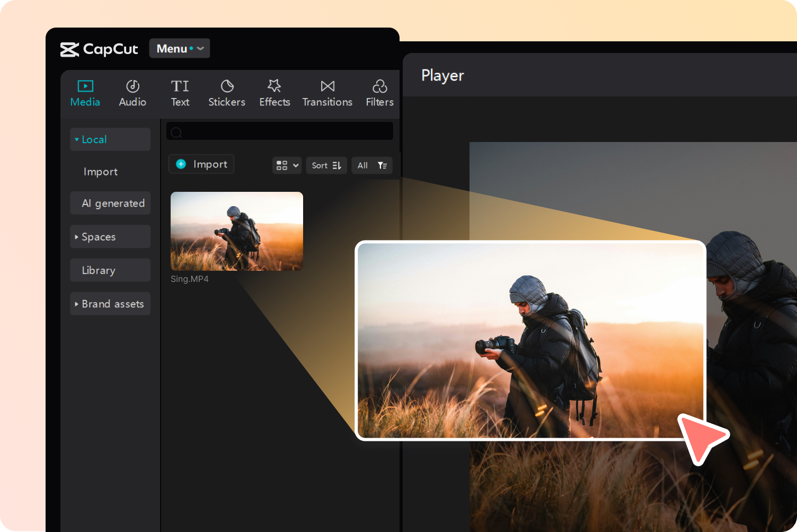Open the All filter dropdown
The height and width of the screenshot is (532, 797).
pos(372,165)
